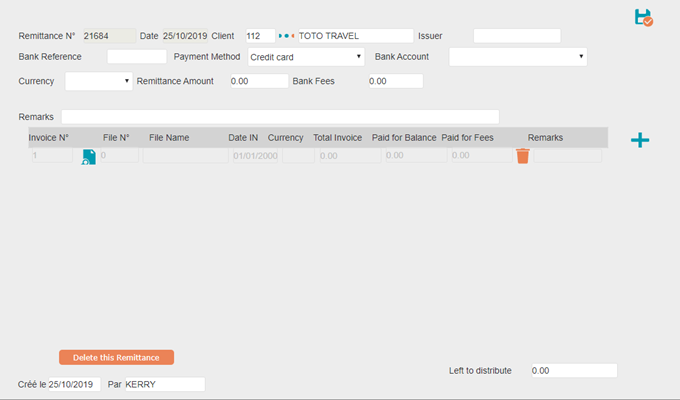
Task: Expand the Bank Account dropdown
Action: tap(518, 57)
